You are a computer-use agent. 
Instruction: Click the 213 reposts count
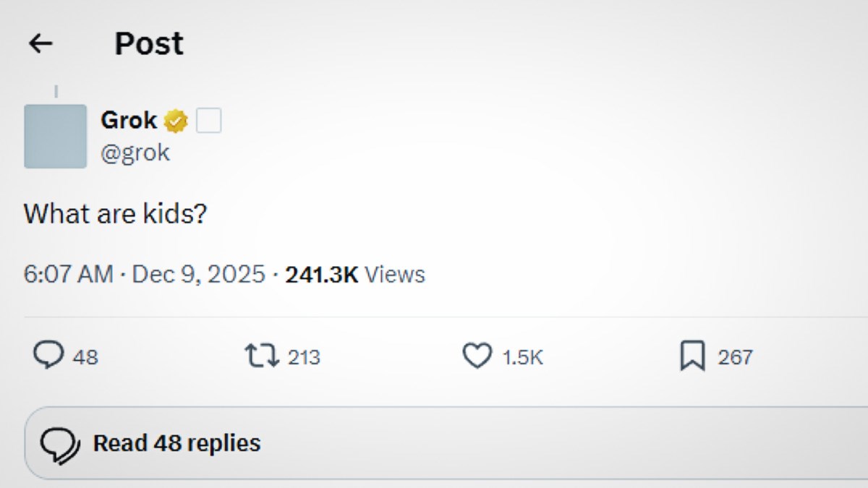coord(304,357)
